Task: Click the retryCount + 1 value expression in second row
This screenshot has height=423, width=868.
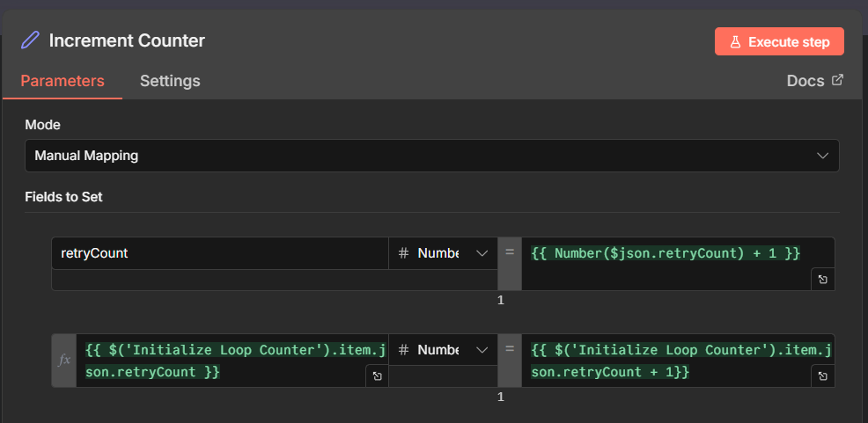Action: (666, 360)
